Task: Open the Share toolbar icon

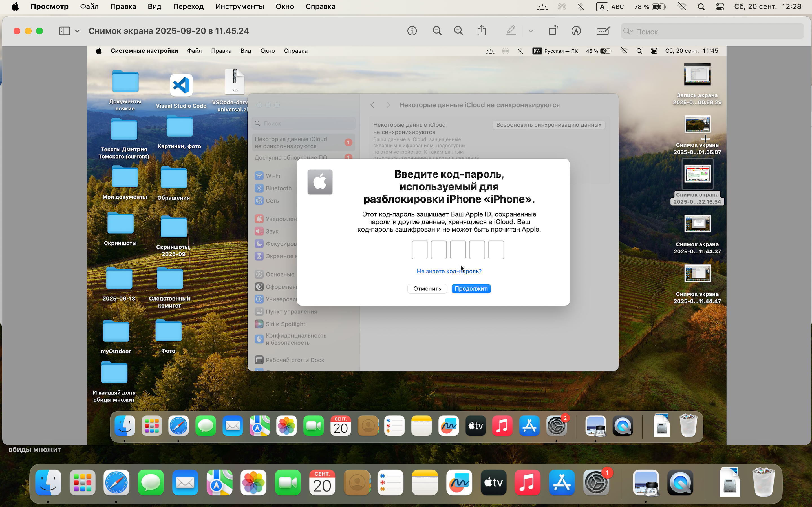Action: pyautogui.click(x=482, y=31)
